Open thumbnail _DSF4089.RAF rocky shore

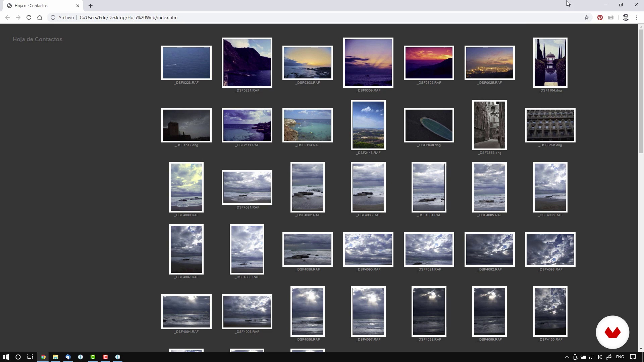(308, 249)
